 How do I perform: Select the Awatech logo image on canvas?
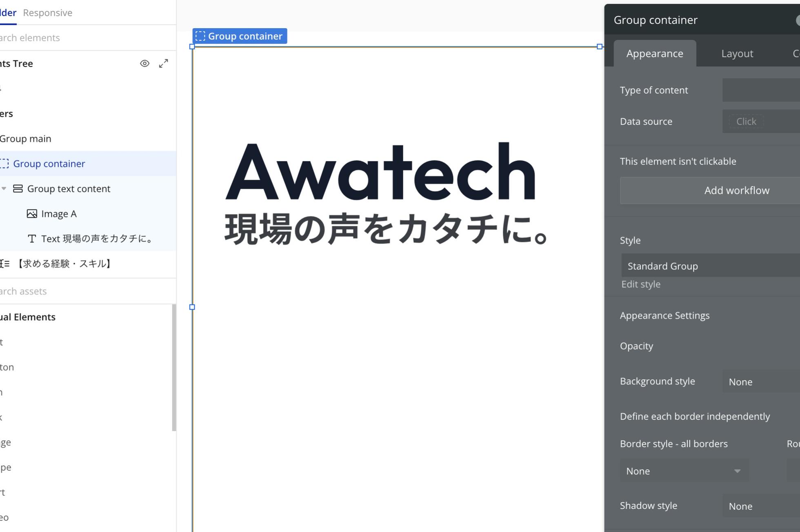click(x=380, y=171)
